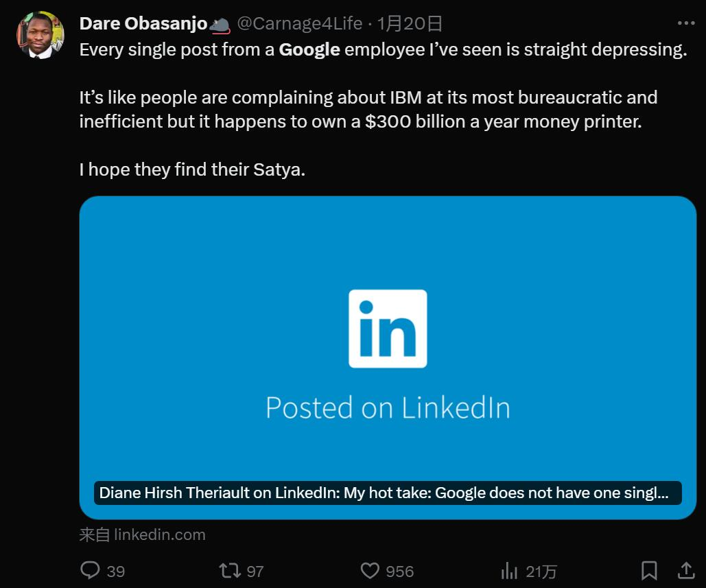This screenshot has height=588, width=706.
Task: Bookmark this post
Action: (649, 570)
